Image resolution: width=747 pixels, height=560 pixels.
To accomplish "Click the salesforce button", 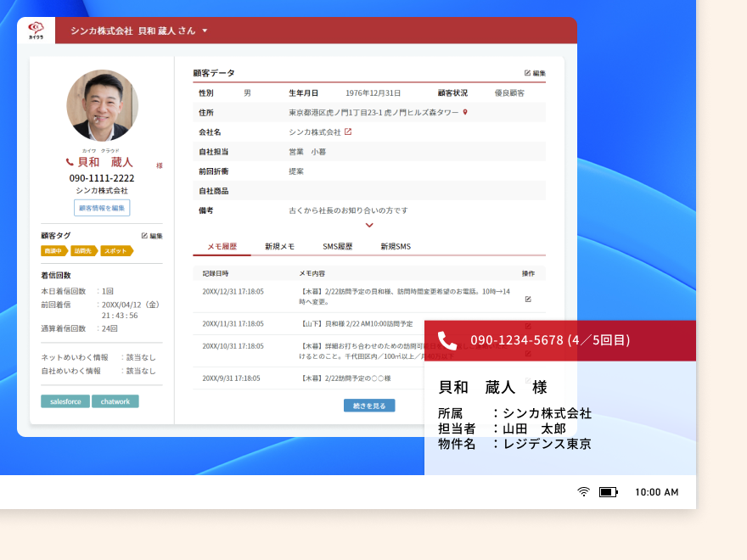I will point(65,401).
